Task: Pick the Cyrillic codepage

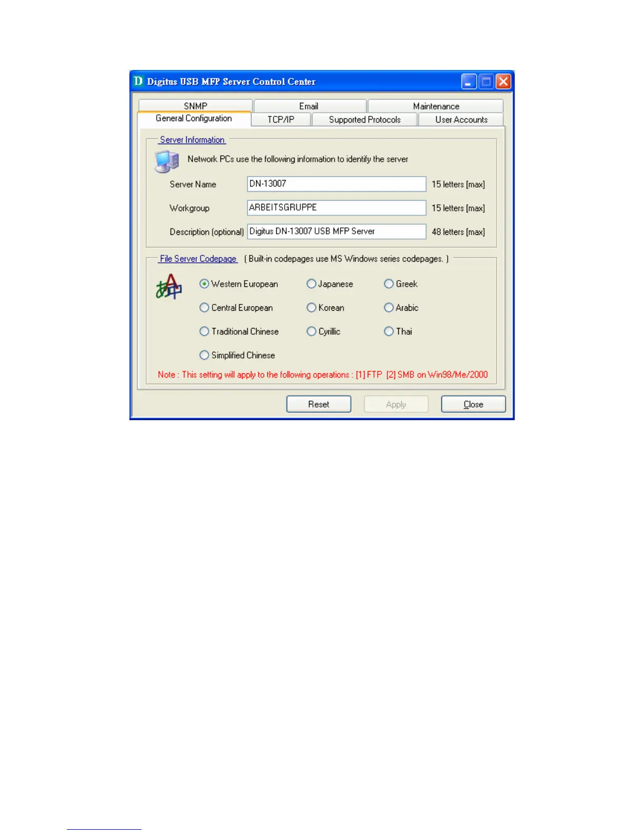Action: [324, 331]
